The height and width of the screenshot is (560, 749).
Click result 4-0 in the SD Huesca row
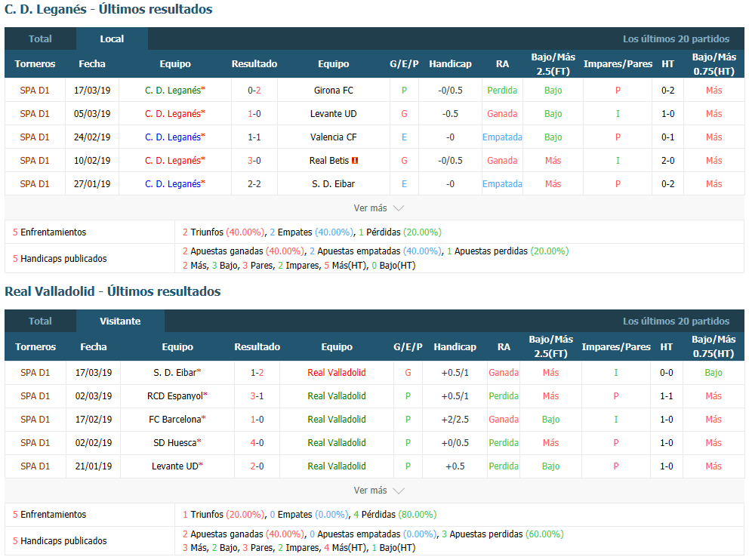[257, 442]
